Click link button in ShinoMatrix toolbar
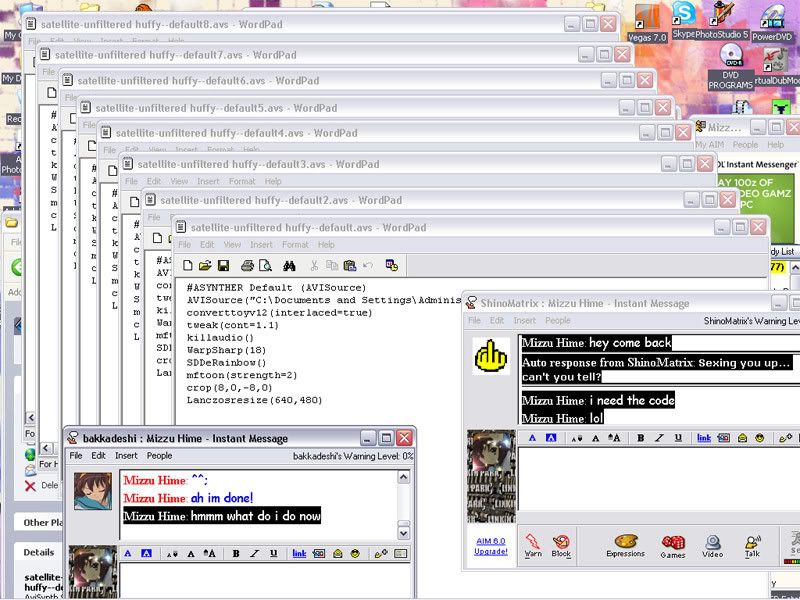Viewport: 800px width, 600px height. 704,438
